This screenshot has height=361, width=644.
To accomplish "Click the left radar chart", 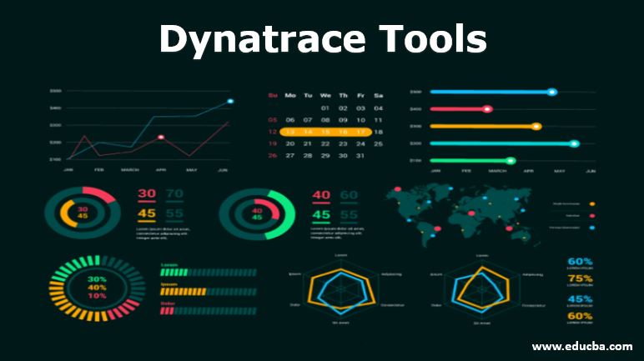I will click(x=340, y=289).
